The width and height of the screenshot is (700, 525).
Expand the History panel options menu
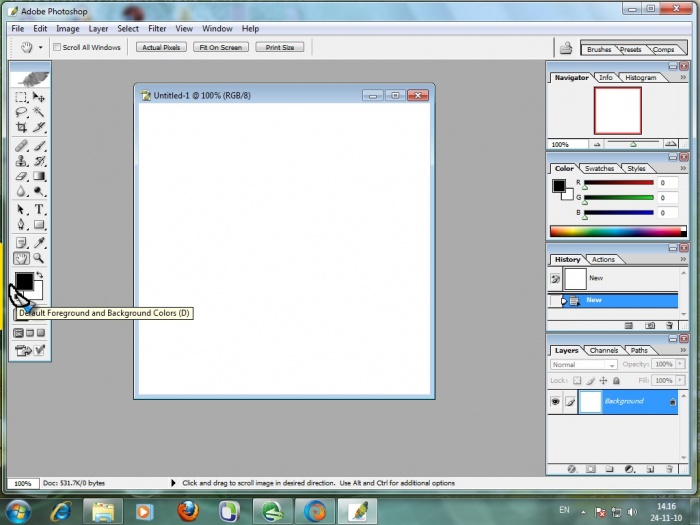coord(683,259)
